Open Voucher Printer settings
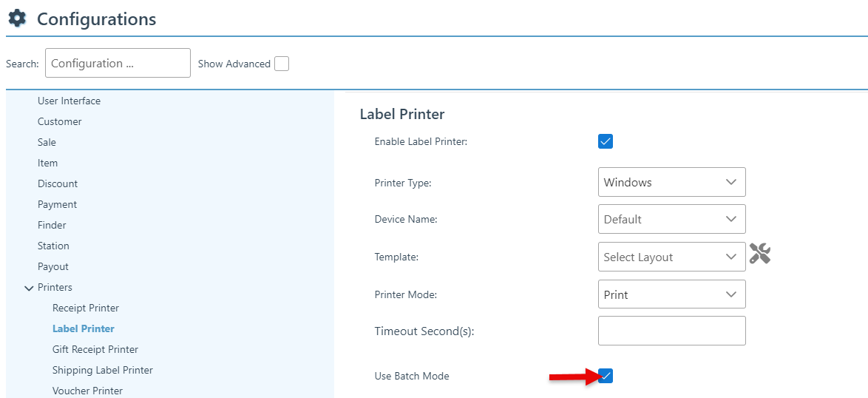The height and width of the screenshot is (398, 868). tap(87, 391)
